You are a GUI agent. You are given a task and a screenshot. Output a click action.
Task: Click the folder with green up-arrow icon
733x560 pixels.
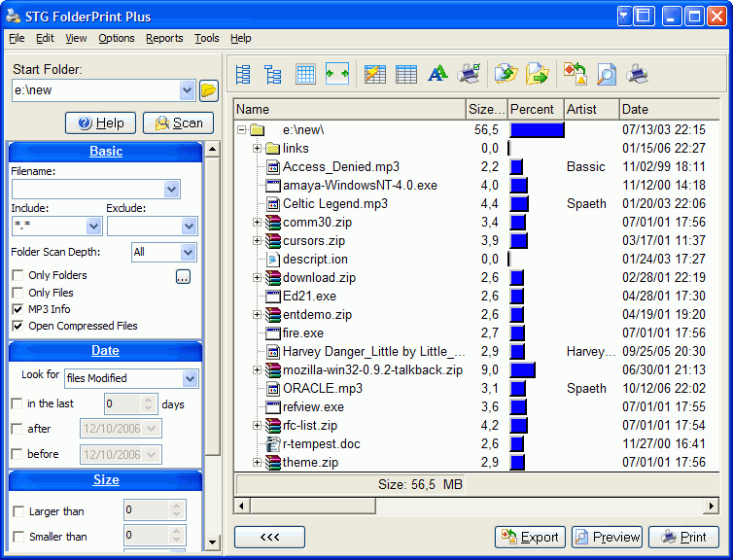[x=506, y=74]
